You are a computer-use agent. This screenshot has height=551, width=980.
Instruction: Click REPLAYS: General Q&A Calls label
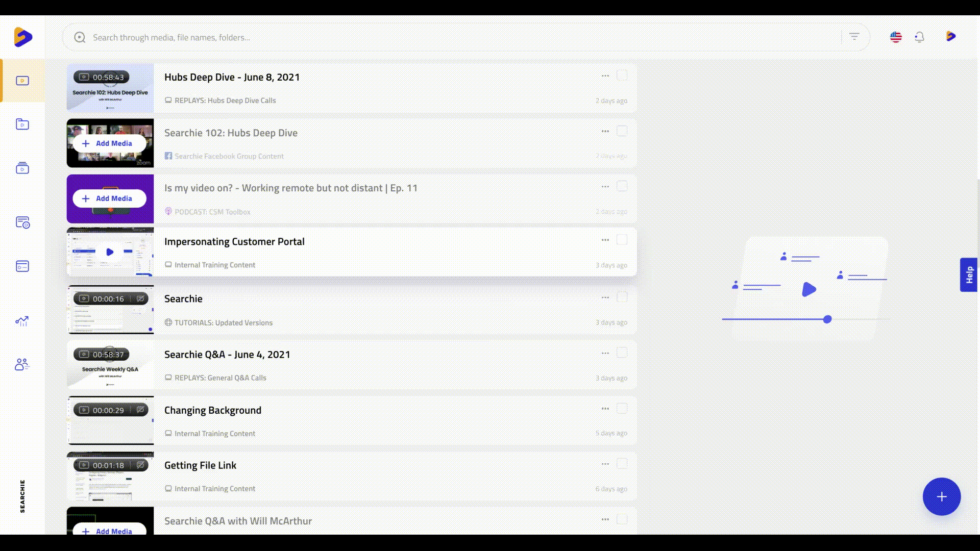click(x=220, y=378)
